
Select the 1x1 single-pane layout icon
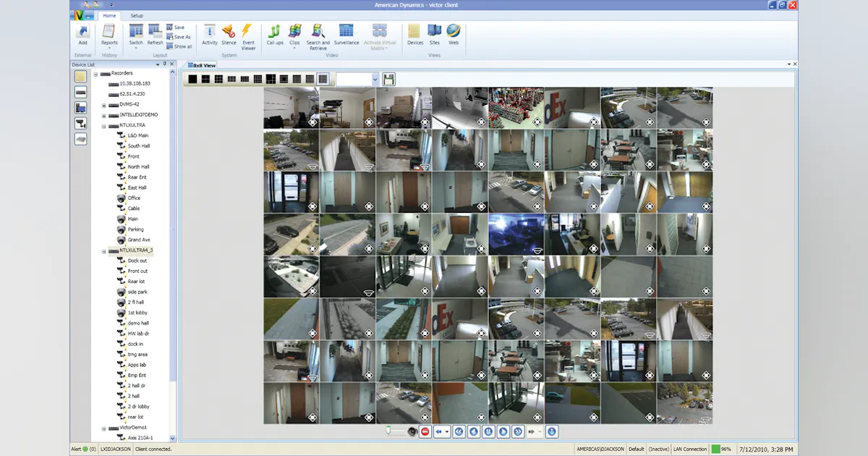(192, 79)
